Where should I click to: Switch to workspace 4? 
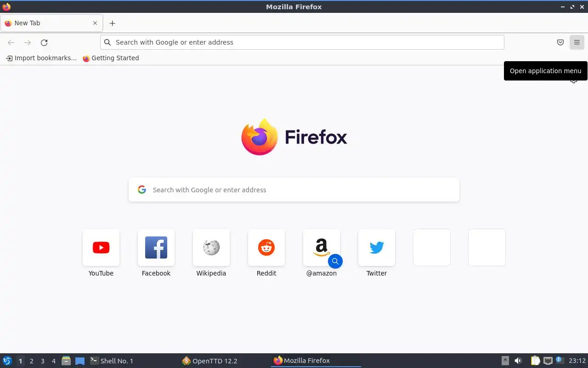coord(54,361)
